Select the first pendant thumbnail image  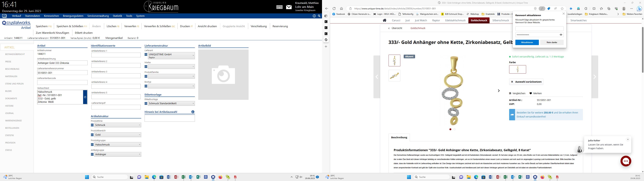tap(394, 61)
